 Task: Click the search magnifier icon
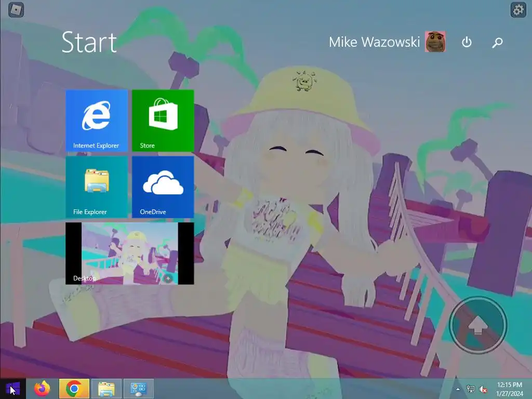point(497,43)
